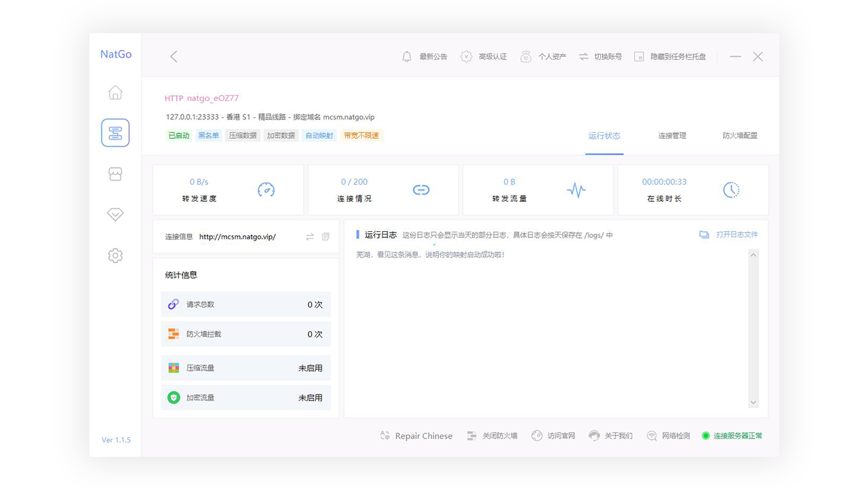Viewport: 868px width, 488px height.
Task: Click 切换账号 to switch account
Action: point(600,57)
